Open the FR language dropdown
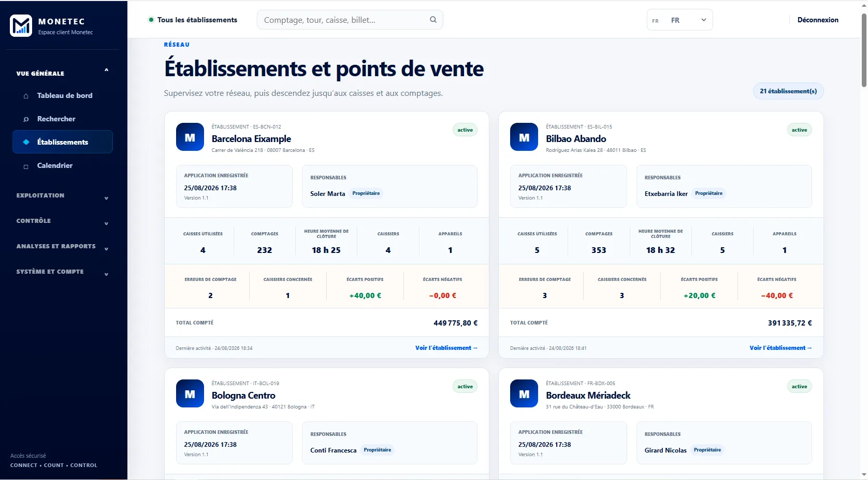The width and height of the screenshot is (868, 480). tap(679, 20)
